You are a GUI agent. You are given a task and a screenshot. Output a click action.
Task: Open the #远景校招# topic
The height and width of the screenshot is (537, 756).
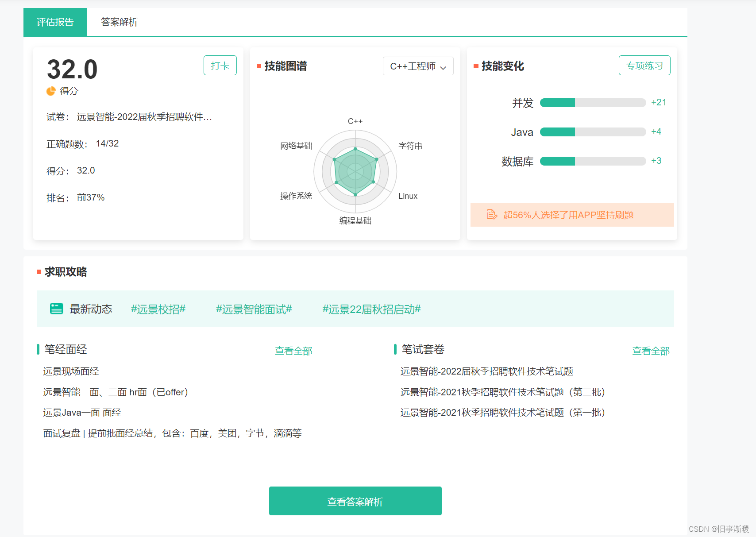pyautogui.click(x=158, y=309)
